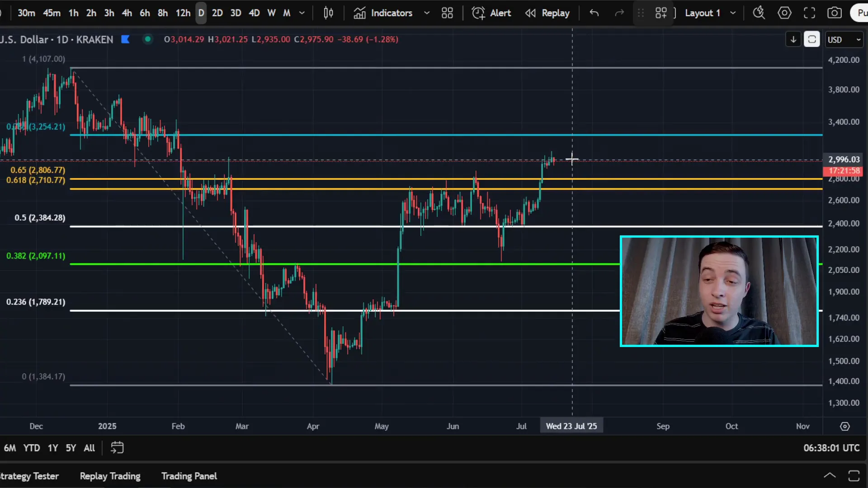Switch to the 2D timeframe
This screenshot has width=868, height=488.
(x=217, y=13)
